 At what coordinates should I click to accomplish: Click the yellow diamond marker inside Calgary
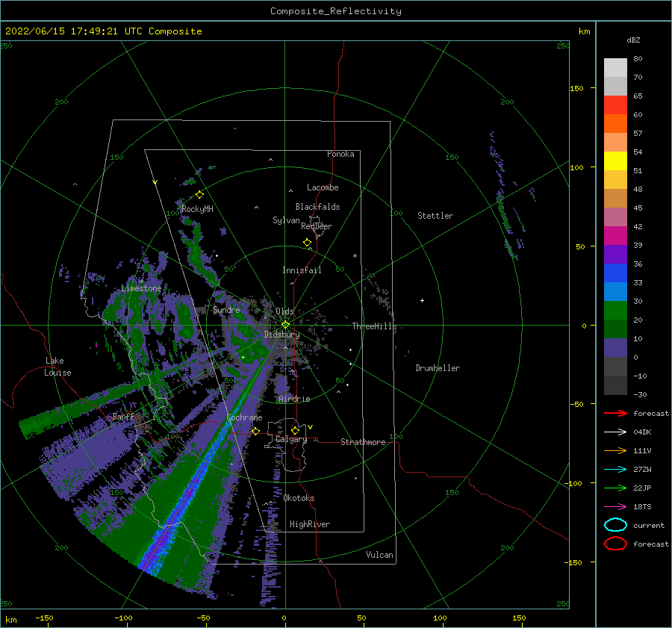pos(295,430)
